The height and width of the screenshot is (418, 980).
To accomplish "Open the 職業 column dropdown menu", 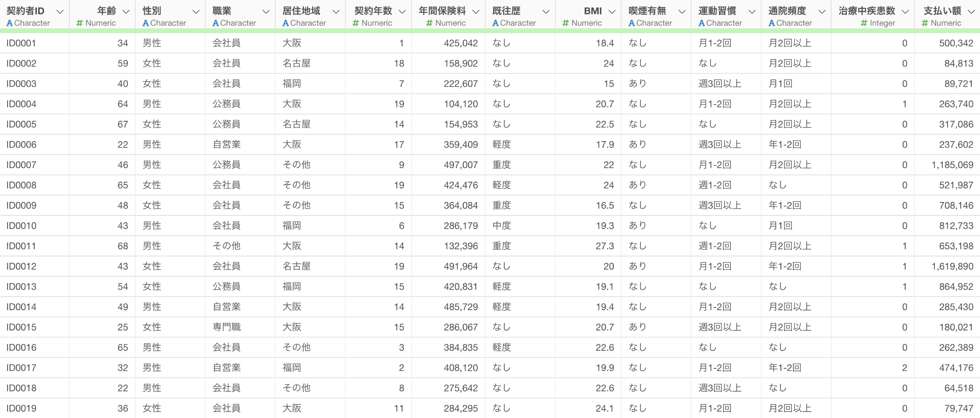I will point(266,12).
